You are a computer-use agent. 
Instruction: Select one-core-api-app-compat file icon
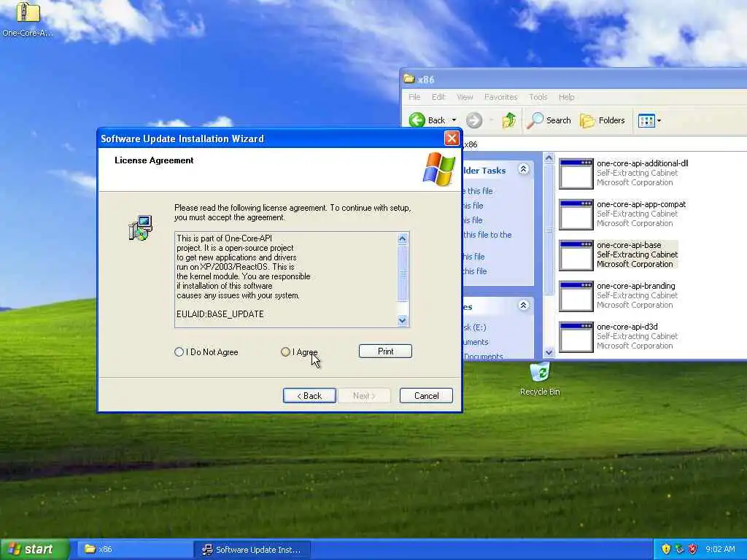pos(576,215)
